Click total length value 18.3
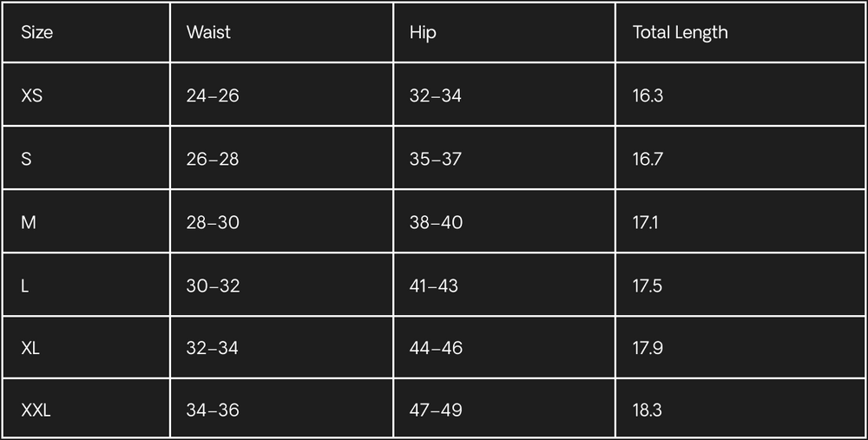Viewport: 868px width, 440px height. 648,410
